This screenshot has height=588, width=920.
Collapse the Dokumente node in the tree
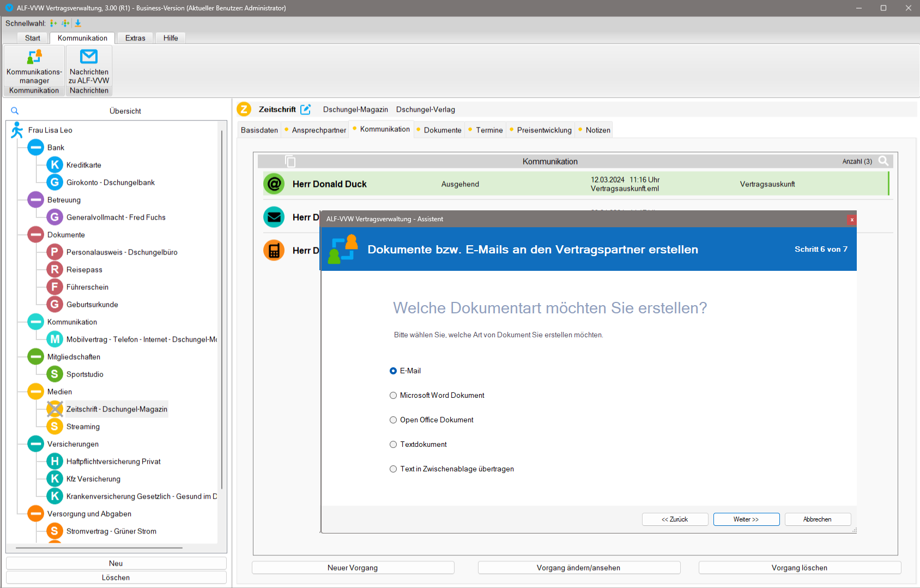[36, 235]
